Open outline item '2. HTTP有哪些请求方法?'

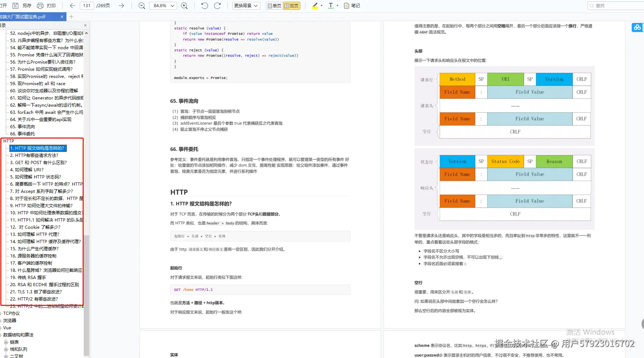(x=34, y=155)
